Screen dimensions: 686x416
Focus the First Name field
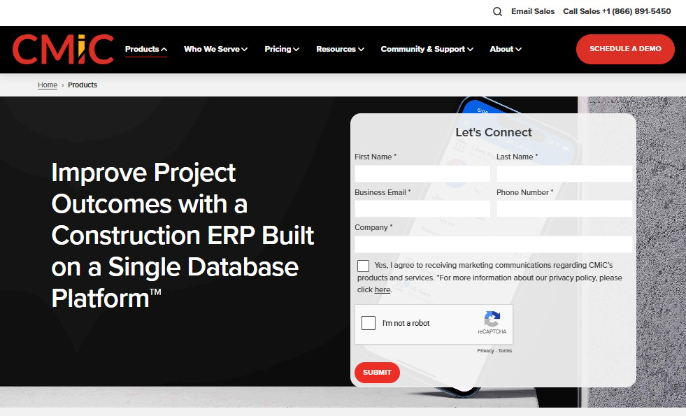click(x=422, y=174)
